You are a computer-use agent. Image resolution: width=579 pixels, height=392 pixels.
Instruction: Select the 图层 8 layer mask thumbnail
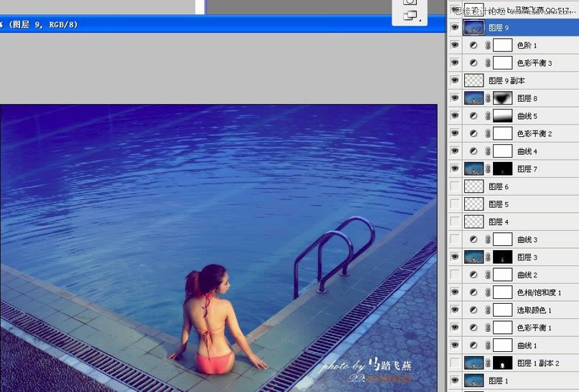pos(502,98)
